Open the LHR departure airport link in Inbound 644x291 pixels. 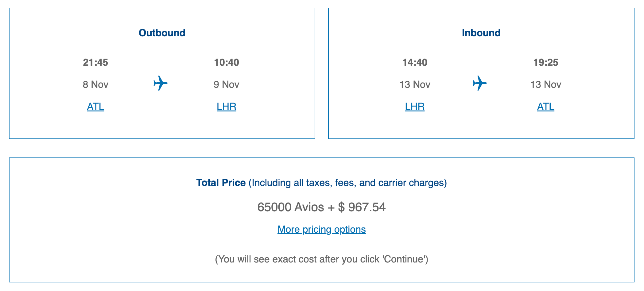415,107
